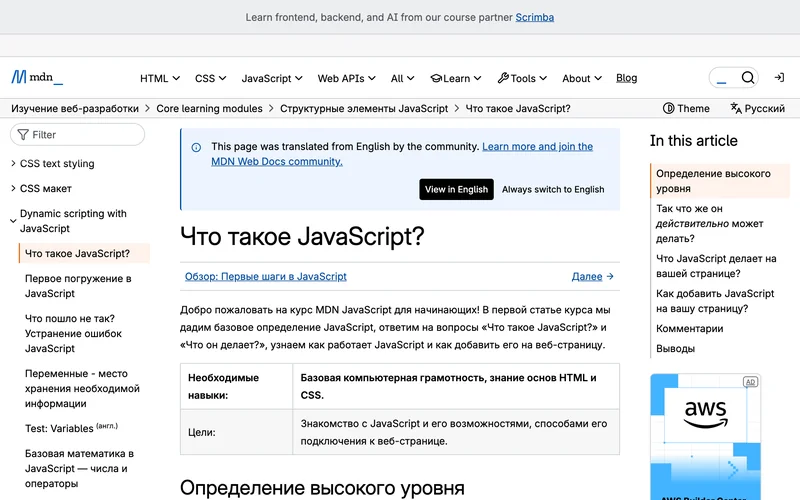
Task: Click the MDN logo
Action: pyautogui.click(x=37, y=78)
